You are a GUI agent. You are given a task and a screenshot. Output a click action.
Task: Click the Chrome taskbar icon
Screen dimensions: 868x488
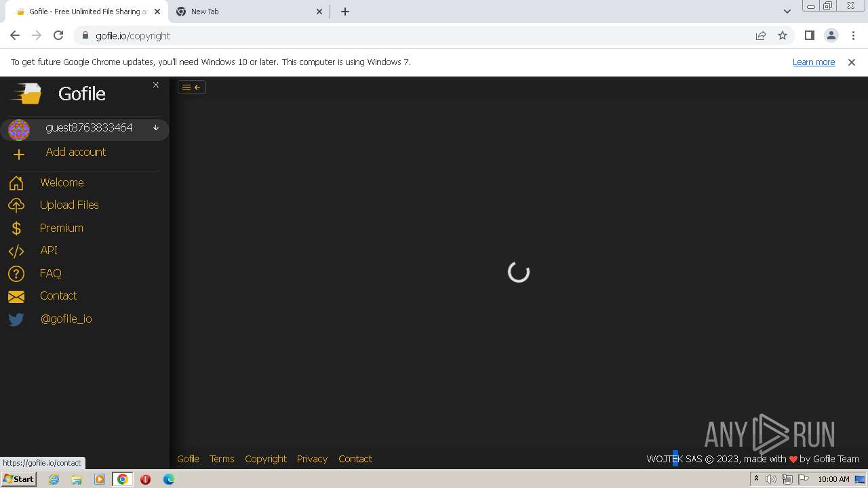click(x=123, y=479)
